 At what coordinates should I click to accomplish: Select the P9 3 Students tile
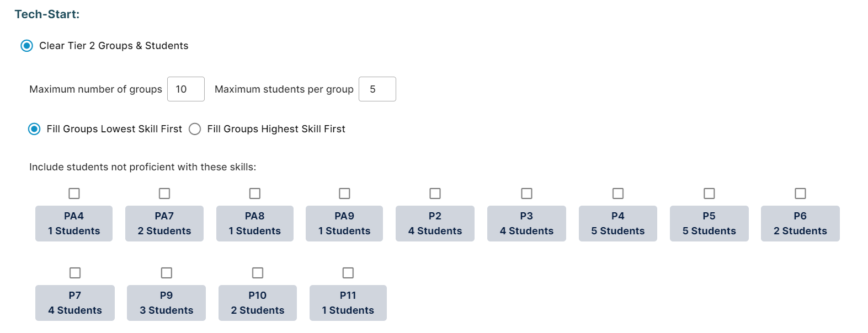click(166, 303)
